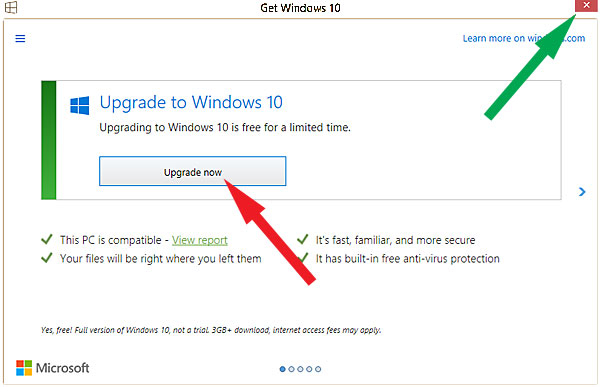600x387 pixels.
Task: Click the Microsoft wordmark text
Action: [62, 368]
